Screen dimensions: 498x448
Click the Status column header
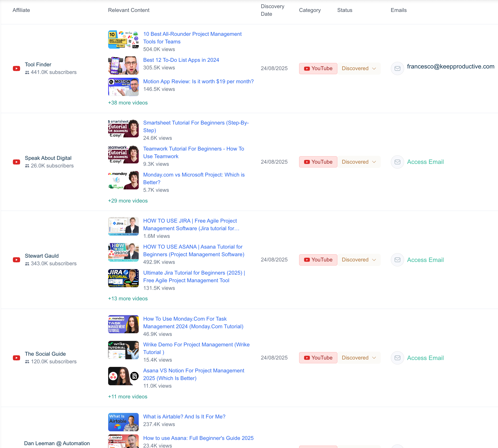point(344,10)
